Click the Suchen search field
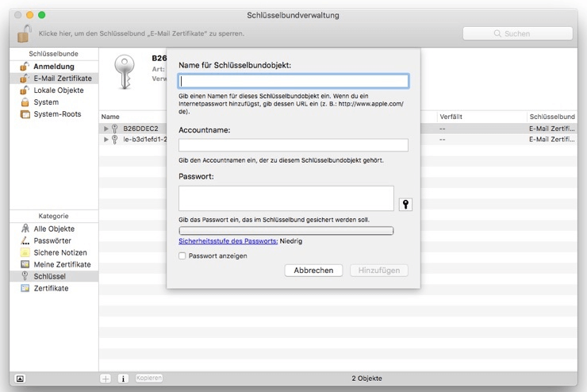Screen dimensions: 587x392 coord(517,33)
